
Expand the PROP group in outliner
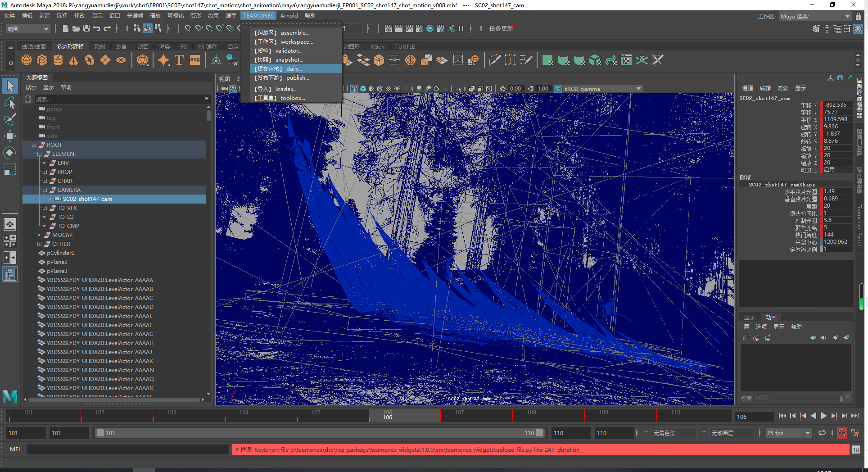coord(45,172)
